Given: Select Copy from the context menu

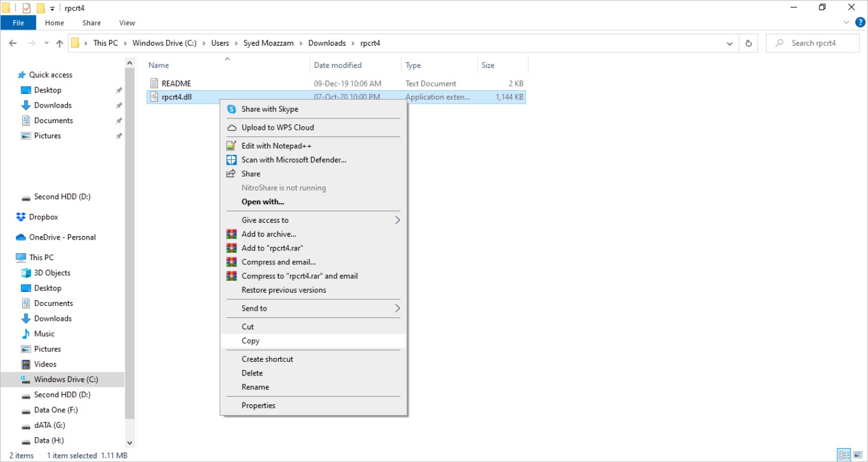Looking at the screenshot, I should point(251,341).
